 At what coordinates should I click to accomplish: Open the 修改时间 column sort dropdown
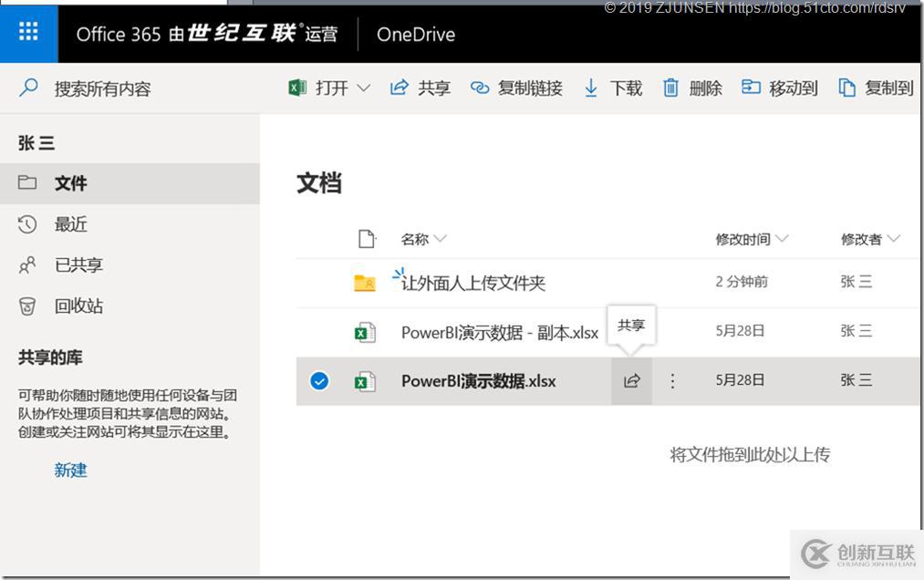(x=782, y=239)
